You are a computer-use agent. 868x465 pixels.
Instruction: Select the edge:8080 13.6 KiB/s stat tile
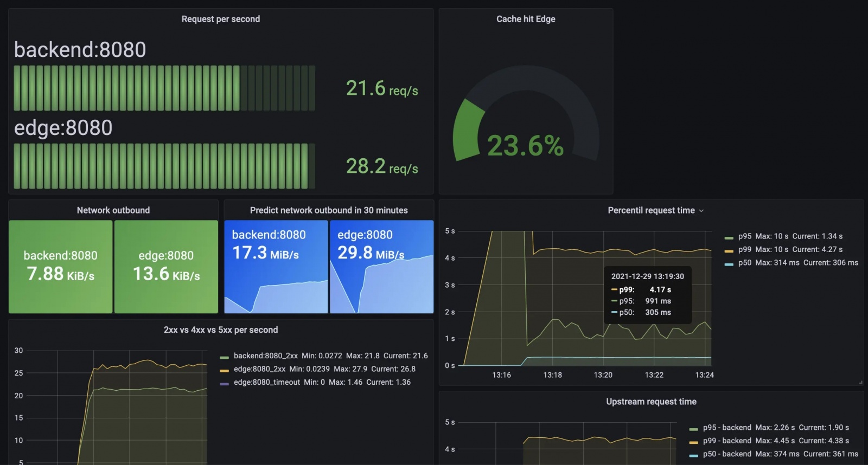[166, 267]
